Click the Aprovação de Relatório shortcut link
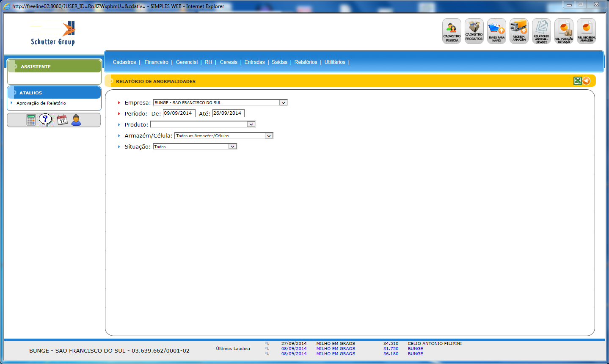609x364 pixels. tap(41, 103)
